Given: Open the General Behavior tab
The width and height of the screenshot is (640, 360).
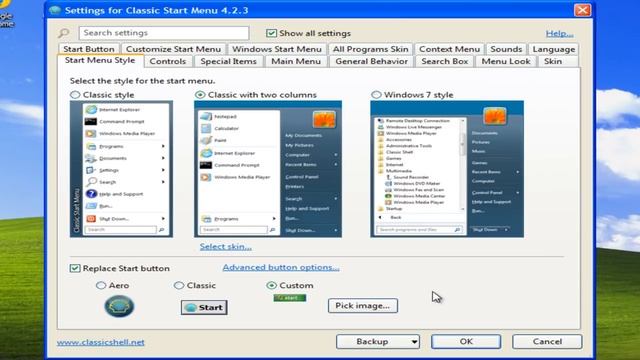Looking at the screenshot, I should 371,61.
